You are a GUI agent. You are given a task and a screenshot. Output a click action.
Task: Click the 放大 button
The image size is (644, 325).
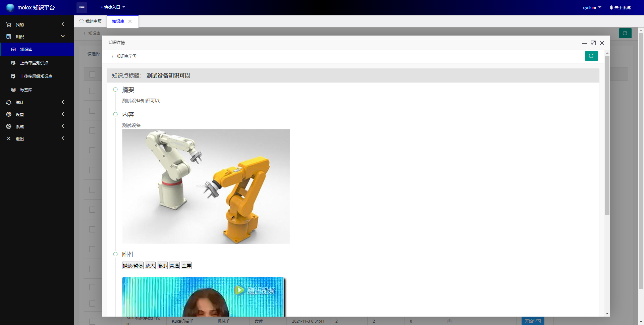click(x=150, y=266)
